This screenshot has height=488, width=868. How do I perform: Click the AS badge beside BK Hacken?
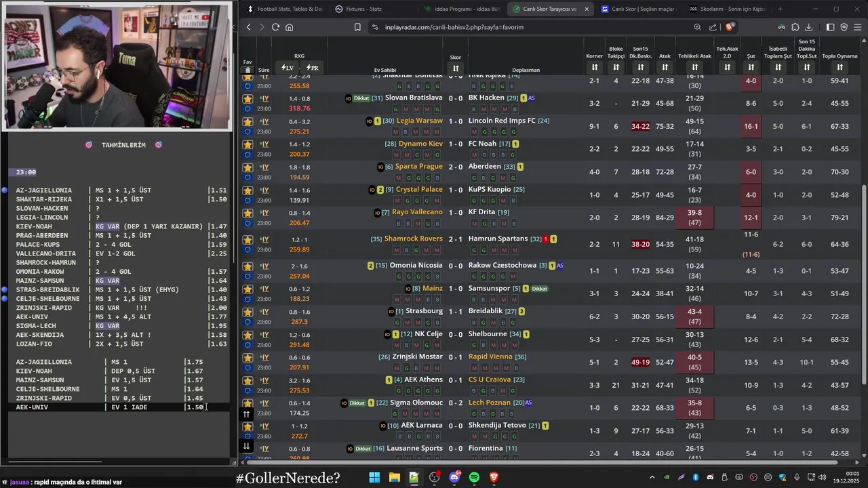(531, 98)
